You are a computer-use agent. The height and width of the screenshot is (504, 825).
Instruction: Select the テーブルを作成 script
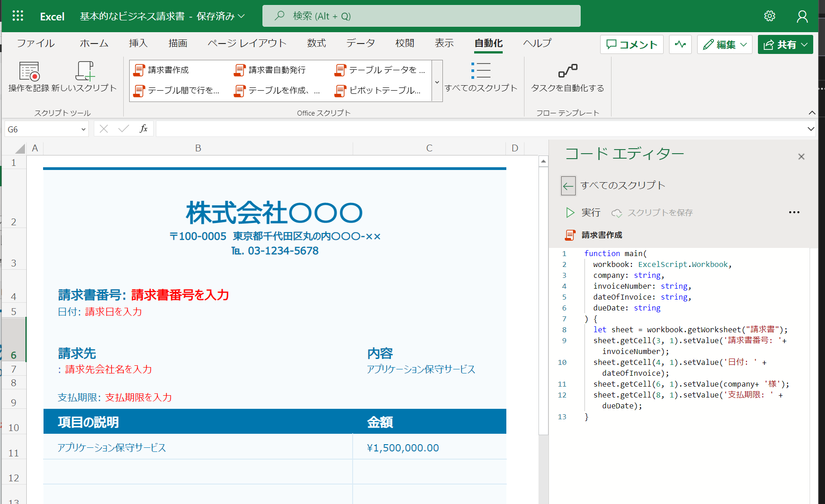(x=277, y=90)
